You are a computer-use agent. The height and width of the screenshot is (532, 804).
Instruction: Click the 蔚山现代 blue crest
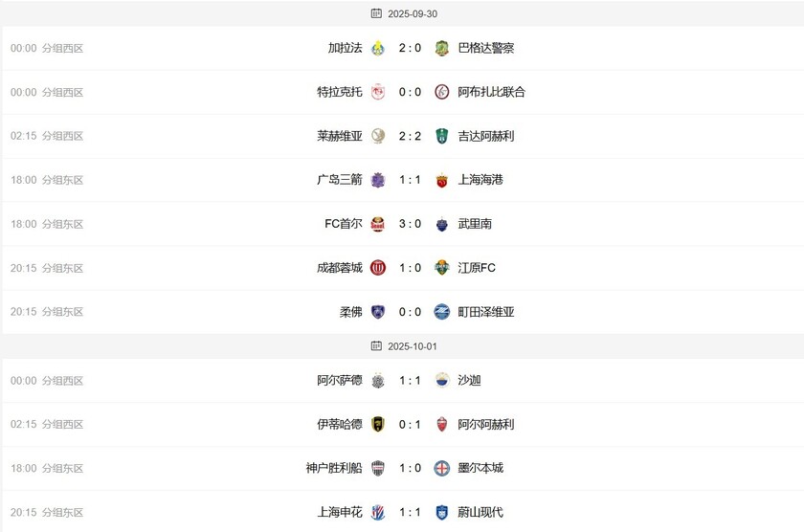441,512
